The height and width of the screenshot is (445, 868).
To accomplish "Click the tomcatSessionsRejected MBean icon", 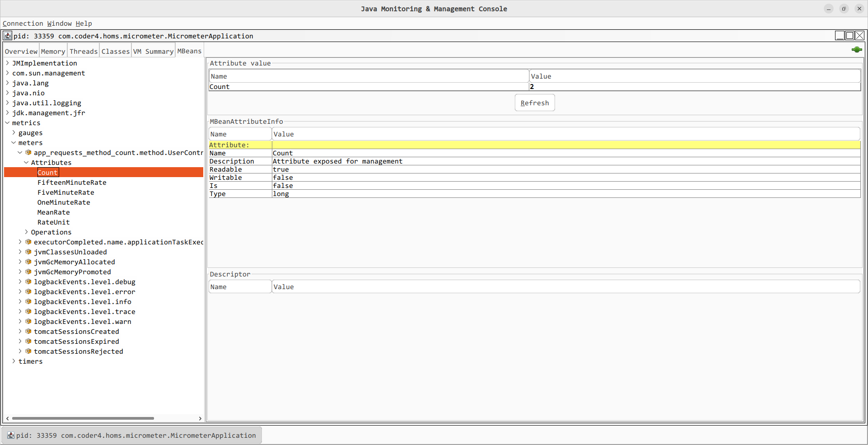I will pyautogui.click(x=28, y=351).
